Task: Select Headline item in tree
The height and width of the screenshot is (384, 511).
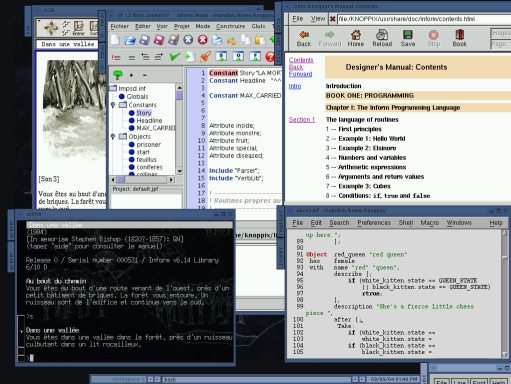Action: tap(149, 120)
